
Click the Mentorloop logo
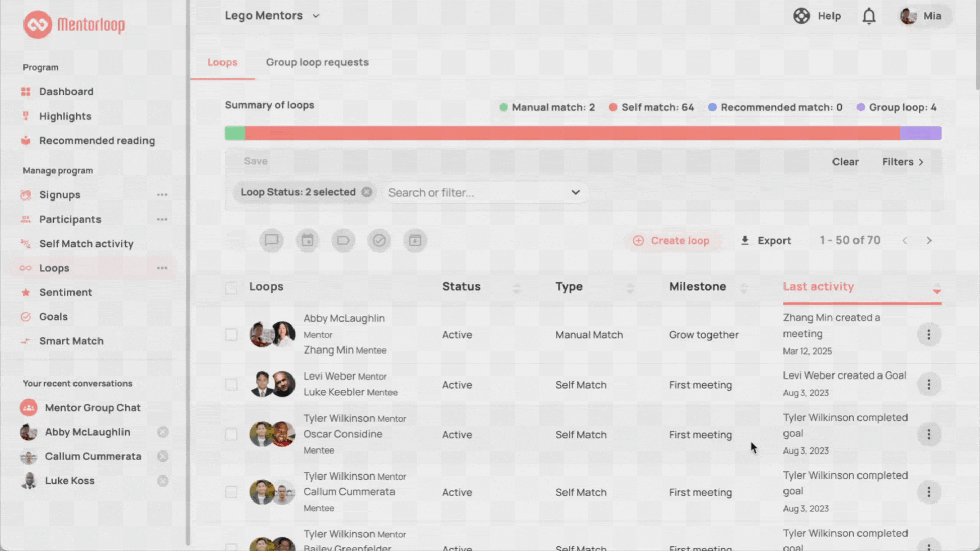coord(74,24)
